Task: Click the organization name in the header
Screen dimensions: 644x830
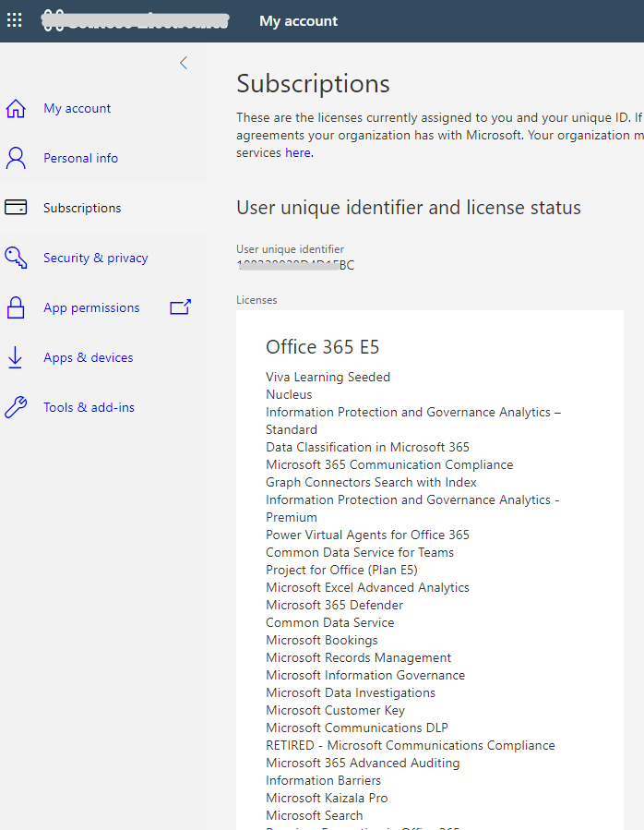Action: [134, 19]
